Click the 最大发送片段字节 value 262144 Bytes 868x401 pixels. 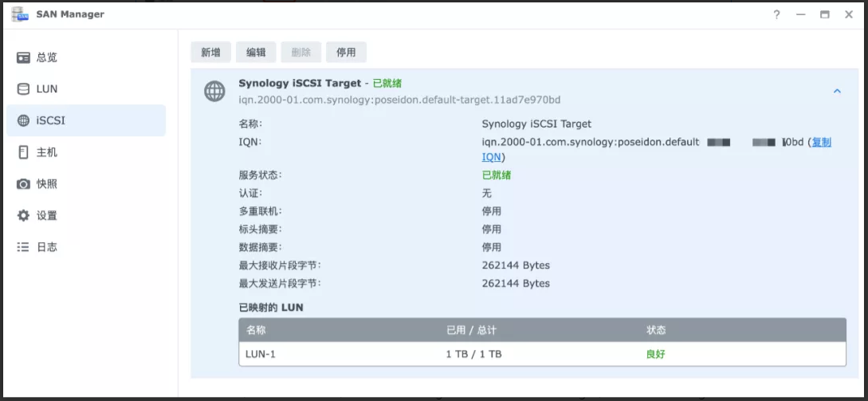point(516,283)
